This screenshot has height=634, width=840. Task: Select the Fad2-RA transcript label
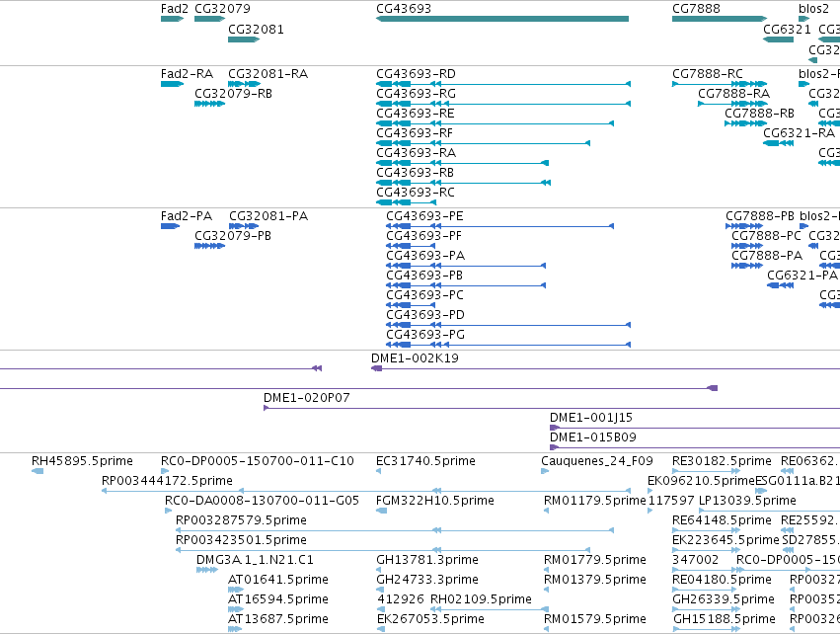[x=187, y=74]
